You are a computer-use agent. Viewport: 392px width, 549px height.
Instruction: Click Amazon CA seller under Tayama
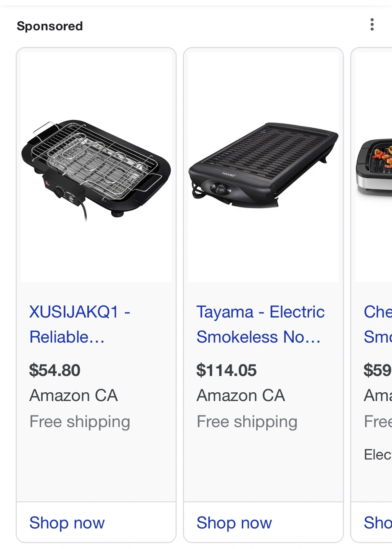point(241,396)
